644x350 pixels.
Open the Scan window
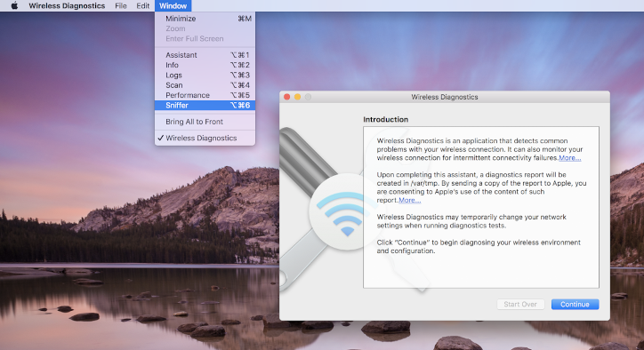[x=205, y=85]
